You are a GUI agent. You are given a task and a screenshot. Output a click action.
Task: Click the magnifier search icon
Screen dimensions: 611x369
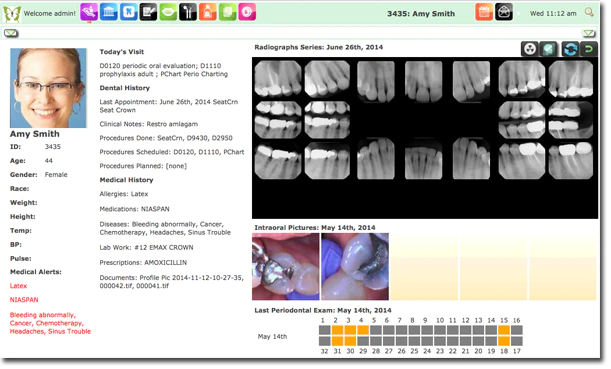click(x=589, y=13)
